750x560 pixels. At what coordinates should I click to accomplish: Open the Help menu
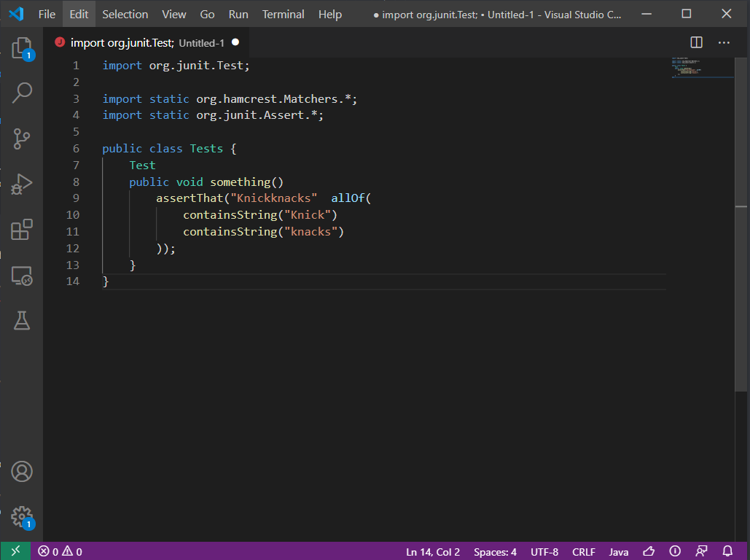click(x=330, y=15)
